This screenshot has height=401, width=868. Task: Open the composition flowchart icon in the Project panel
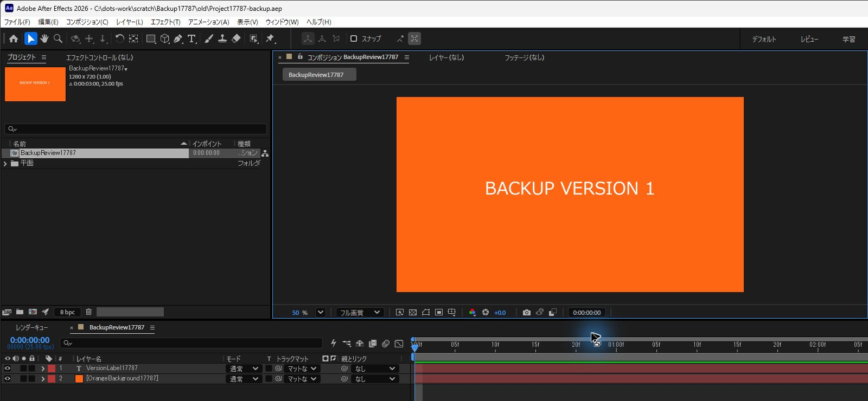(x=265, y=153)
